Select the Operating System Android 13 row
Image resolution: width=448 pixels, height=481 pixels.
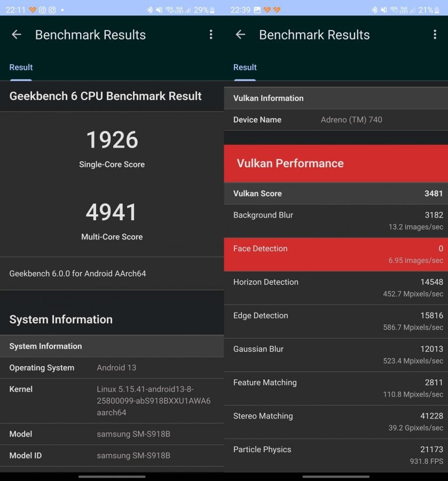112,368
